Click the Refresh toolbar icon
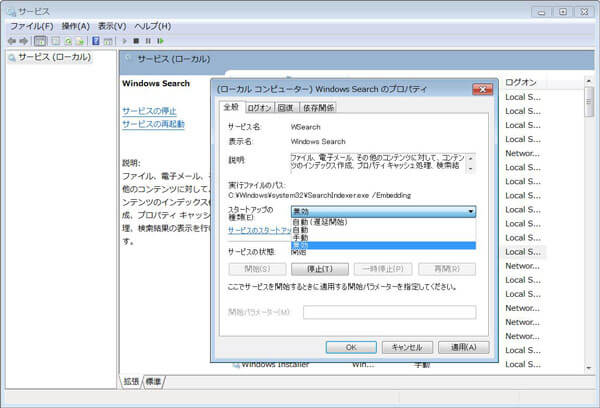 (x=68, y=41)
